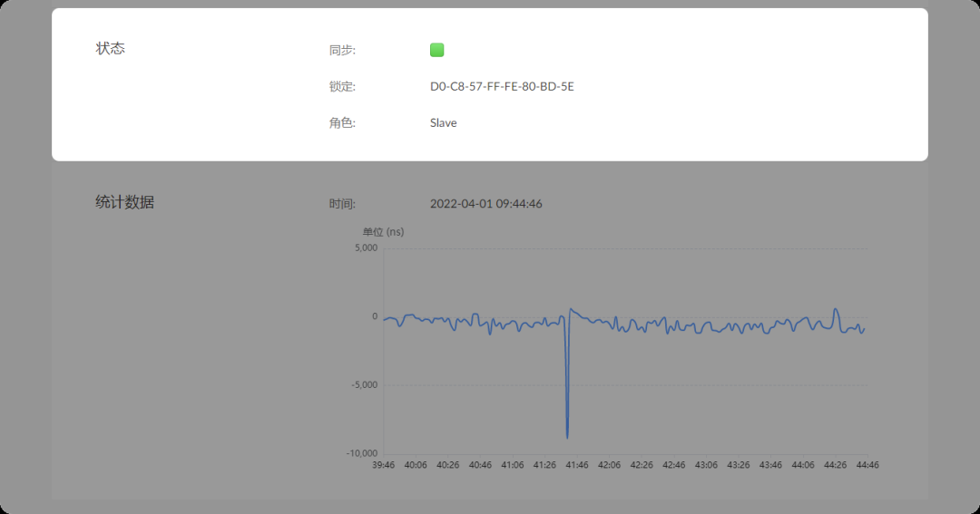Select the locked MAC address D0-C8-57-FF-FE-80-BD-5E
The height and width of the screenshot is (514, 980).
(x=502, y=87)
